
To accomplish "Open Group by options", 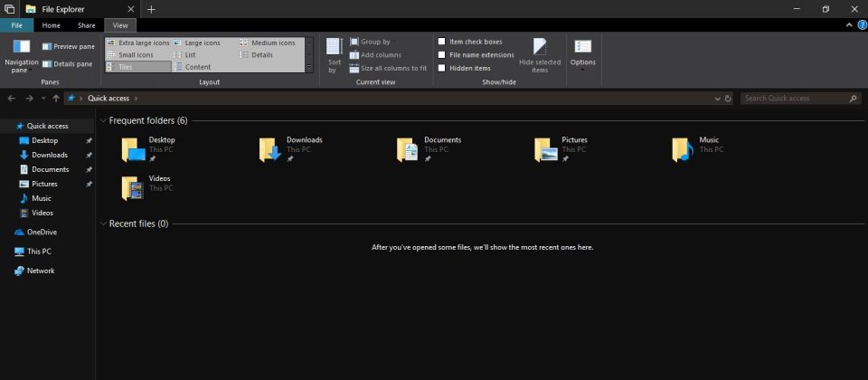I will pos(371,42).
